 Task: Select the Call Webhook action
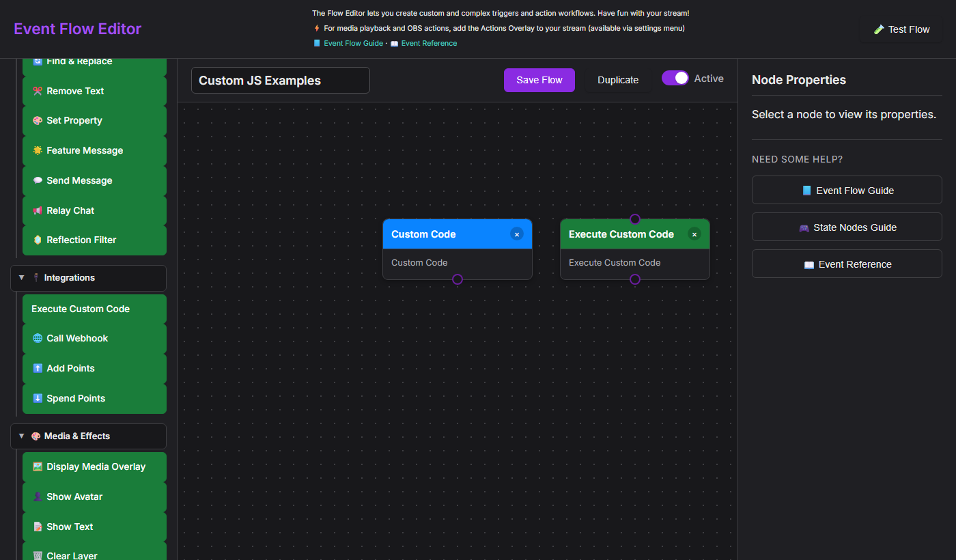click(x=77, y=338)
